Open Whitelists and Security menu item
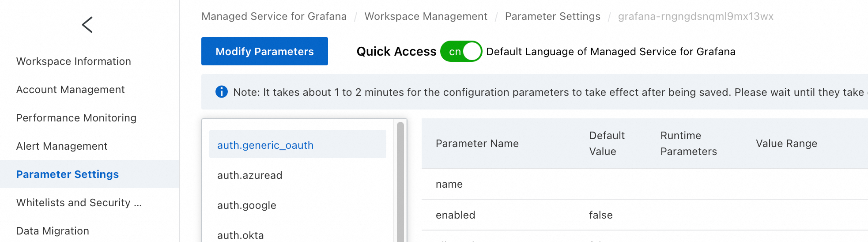The image size is (868, 242). point(79,203)
